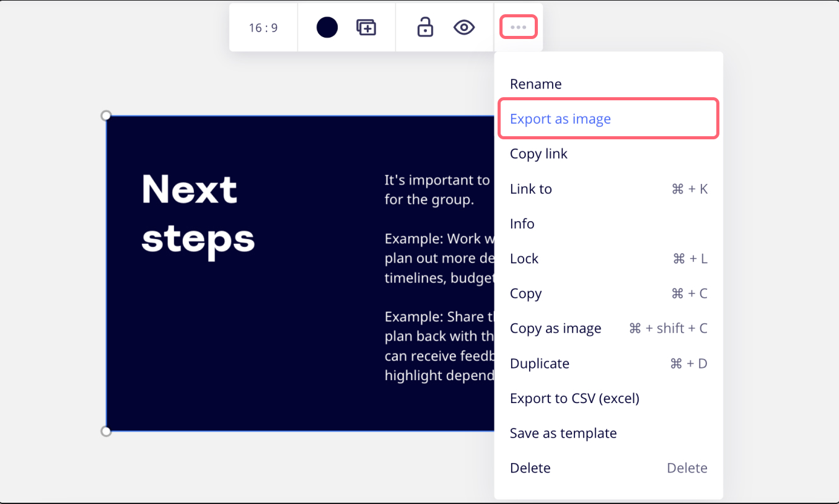
Task: Select Duplicate from the menu
Action: [540, 363]
